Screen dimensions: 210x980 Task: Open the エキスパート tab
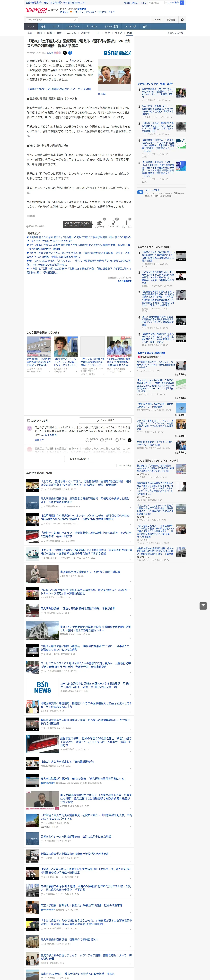(x=72, y=26)
